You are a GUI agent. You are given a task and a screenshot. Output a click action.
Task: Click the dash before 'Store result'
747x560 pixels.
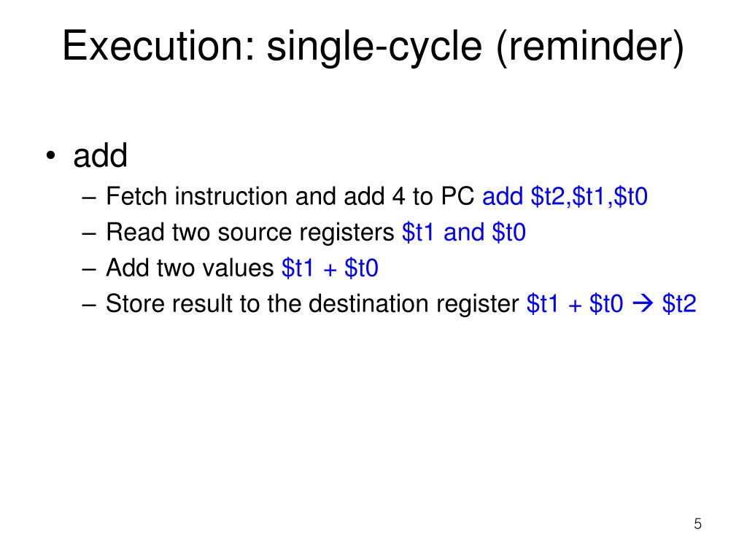tap(88, 306)
